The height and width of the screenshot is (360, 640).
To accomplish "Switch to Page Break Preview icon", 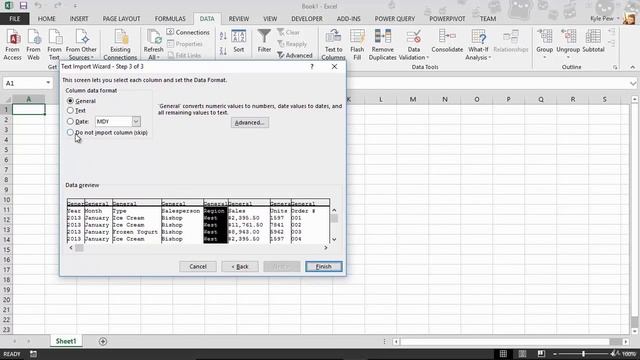I will point(541,354).
